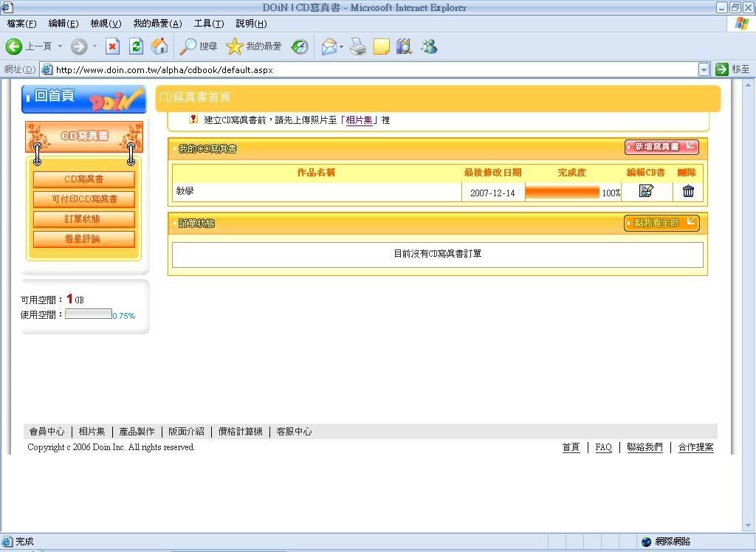Click the 新增寫真書 button

point(661,147)
